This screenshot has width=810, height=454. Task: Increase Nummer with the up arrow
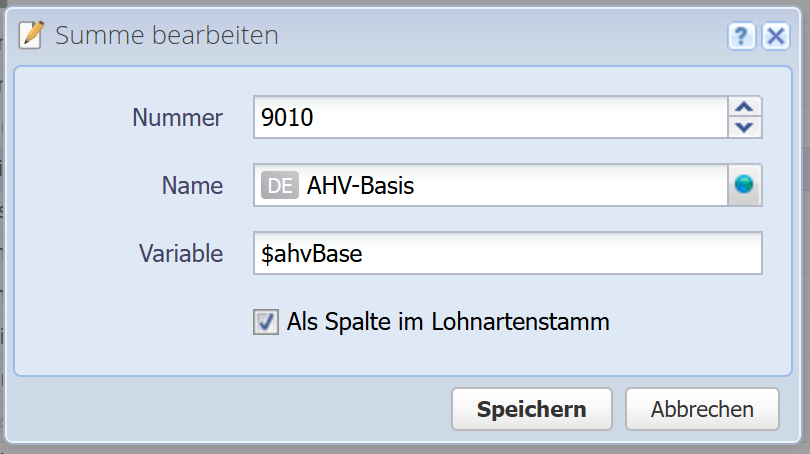click(x=744, y=107)
